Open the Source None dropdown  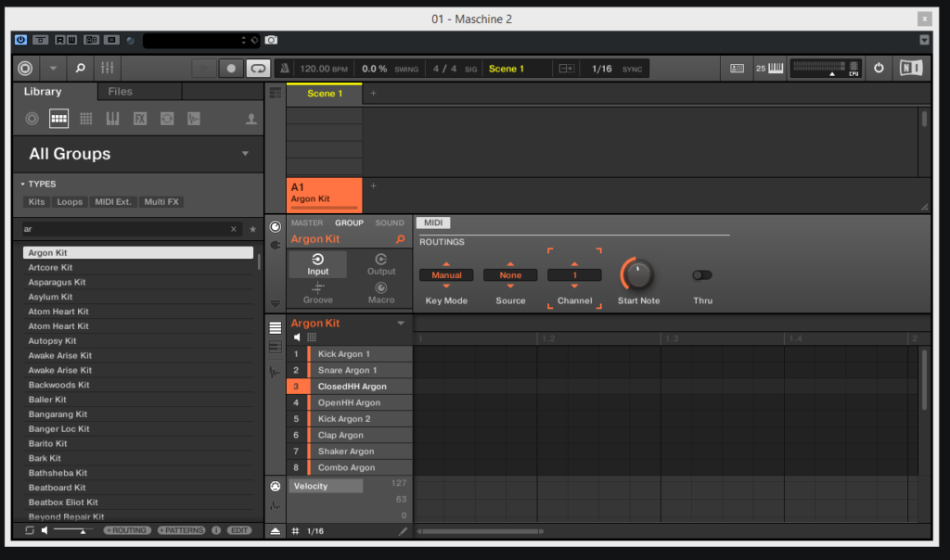click(510, 274)
